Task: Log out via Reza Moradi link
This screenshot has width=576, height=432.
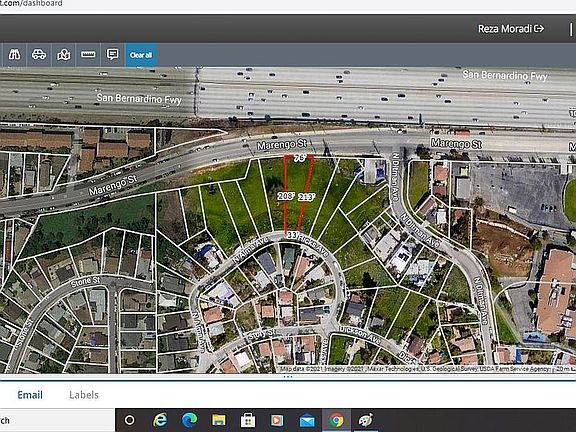Action: tap(511, 29)
